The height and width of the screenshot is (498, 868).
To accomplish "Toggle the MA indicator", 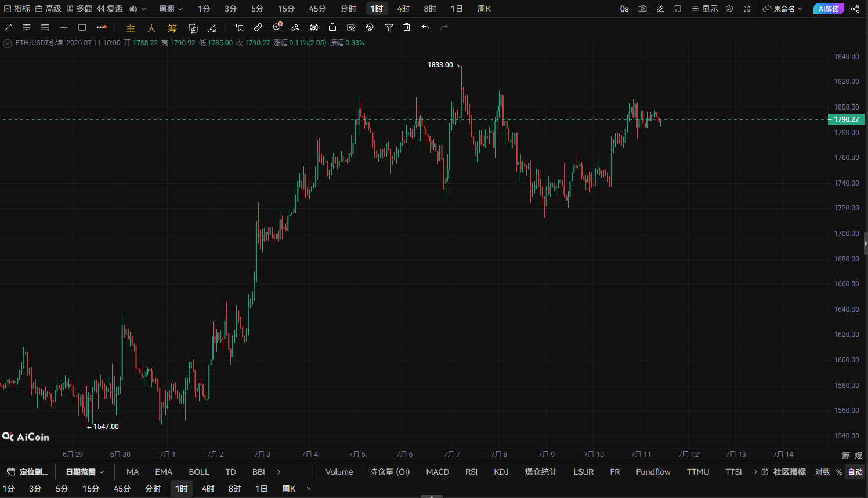I will coord(133,472).
